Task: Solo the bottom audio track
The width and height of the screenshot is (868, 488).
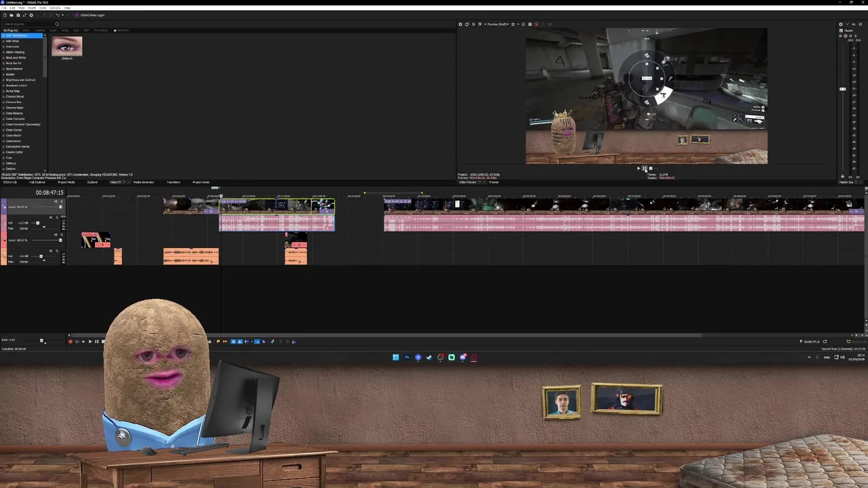Action: [x=57, y=251]
